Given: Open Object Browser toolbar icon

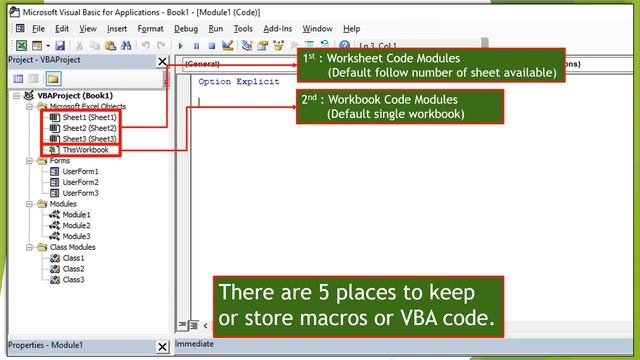Looking at the screenshot, I should point(278,45).
